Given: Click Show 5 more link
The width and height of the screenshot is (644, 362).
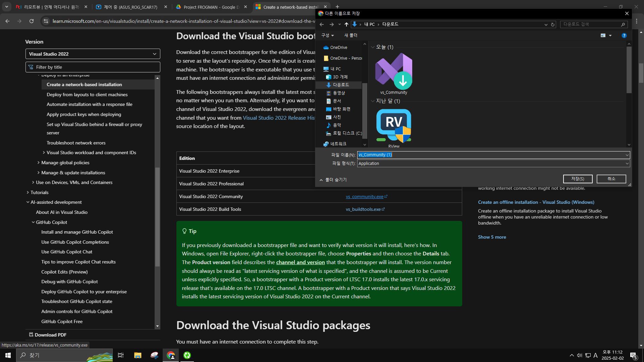Looking at the screenshot, I should pos(492,237).
